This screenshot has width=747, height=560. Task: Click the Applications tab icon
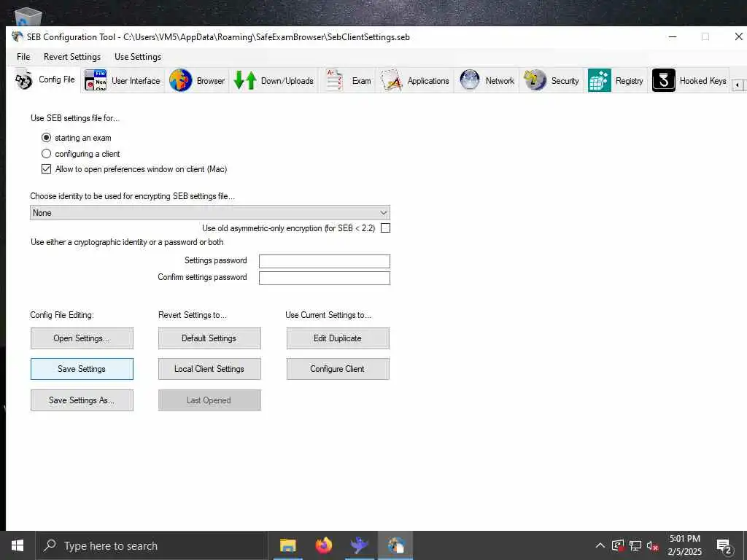point(392,80)
